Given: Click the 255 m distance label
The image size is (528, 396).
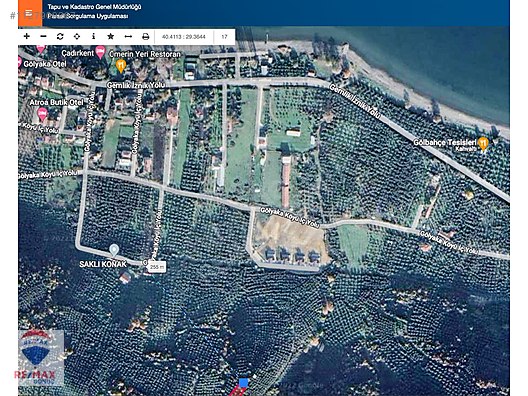Looking at the screenshot, I should tap(157, 267).
